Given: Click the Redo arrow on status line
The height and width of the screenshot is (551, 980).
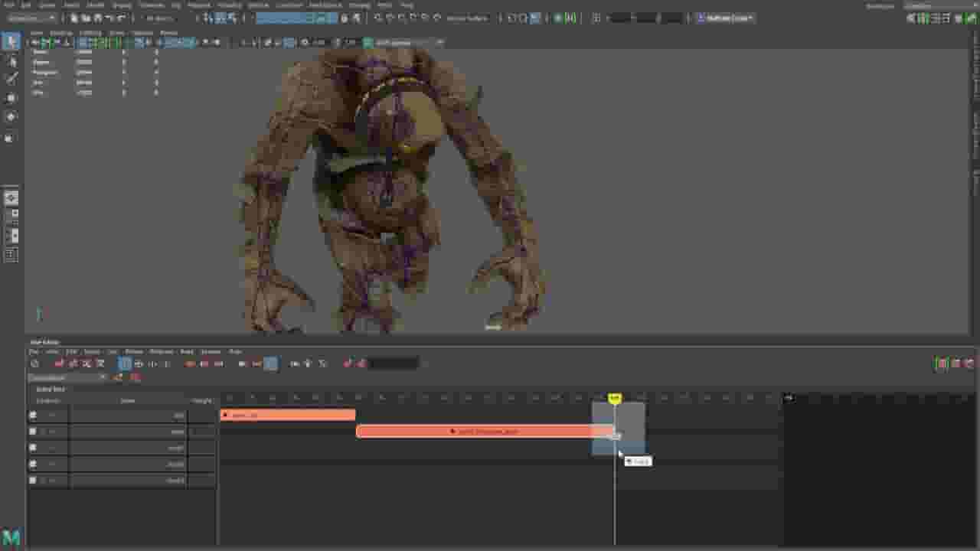Looking at the screenshot, I should (x=122, y=18).
